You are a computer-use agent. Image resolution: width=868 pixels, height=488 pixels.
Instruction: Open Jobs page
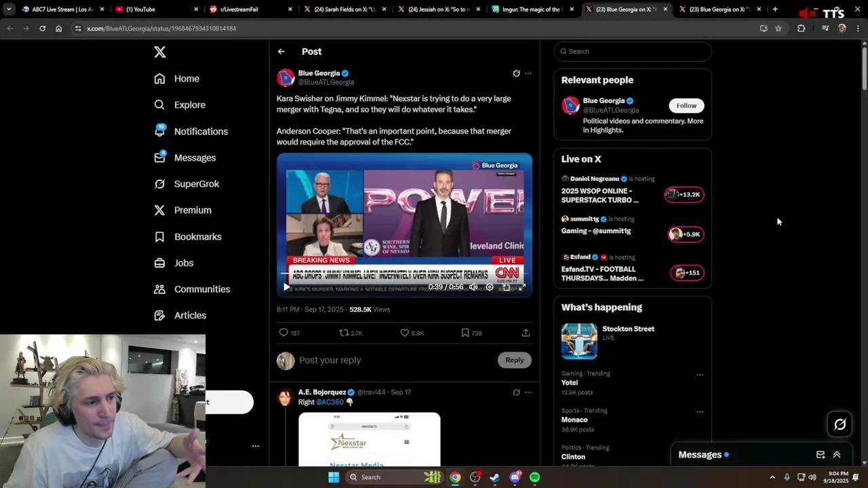[174, 263]
